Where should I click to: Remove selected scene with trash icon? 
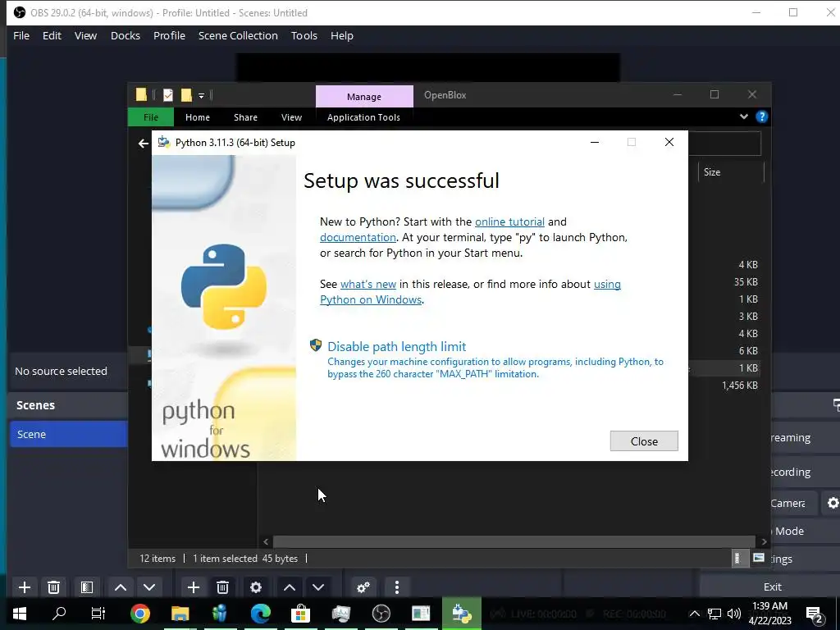53,587
